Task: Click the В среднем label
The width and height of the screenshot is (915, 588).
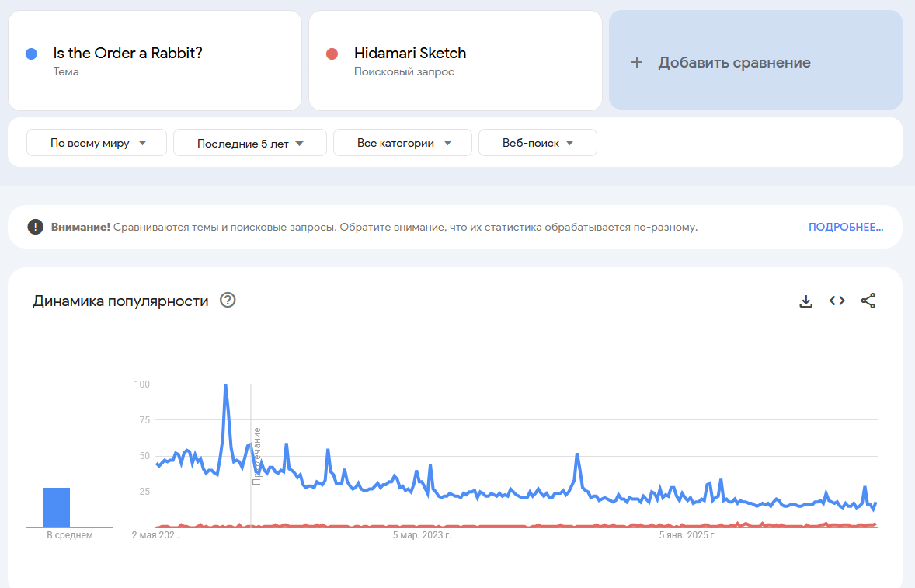Action: 69,535
